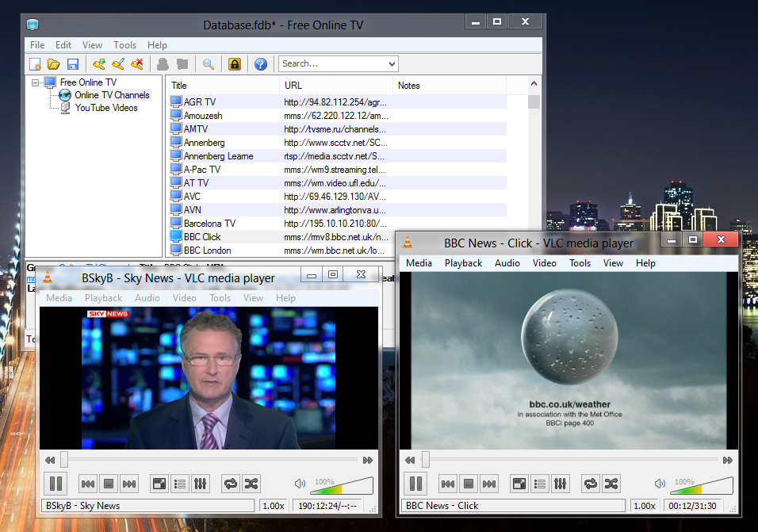Click the lock database padlock icon

(235, 64)
